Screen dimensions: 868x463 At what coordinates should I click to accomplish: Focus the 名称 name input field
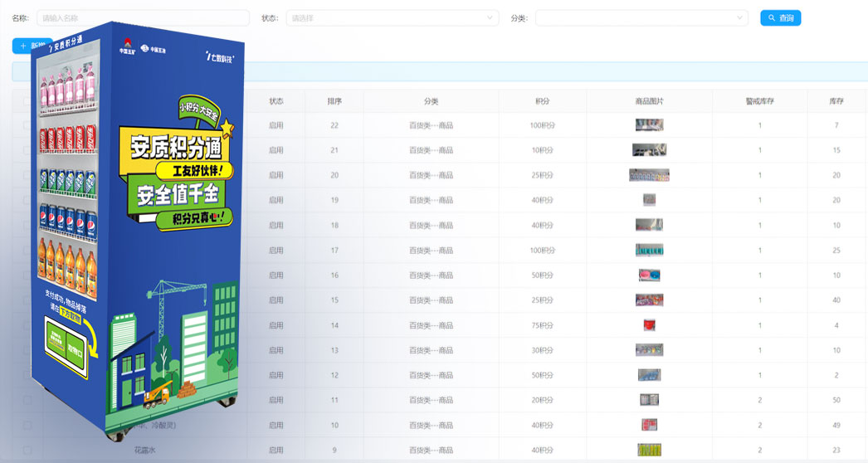[x=143, y=17]
